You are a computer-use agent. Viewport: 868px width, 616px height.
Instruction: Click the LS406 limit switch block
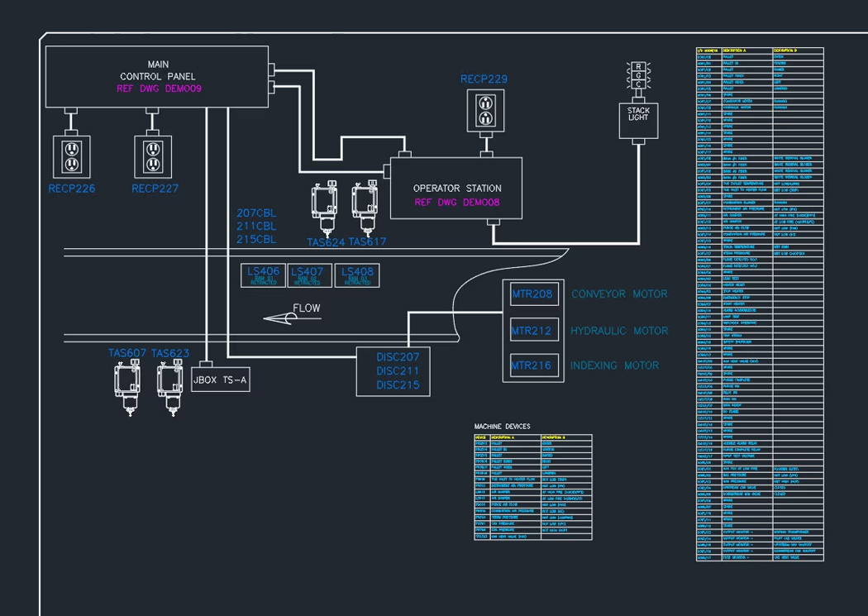(x=264, y=275)
